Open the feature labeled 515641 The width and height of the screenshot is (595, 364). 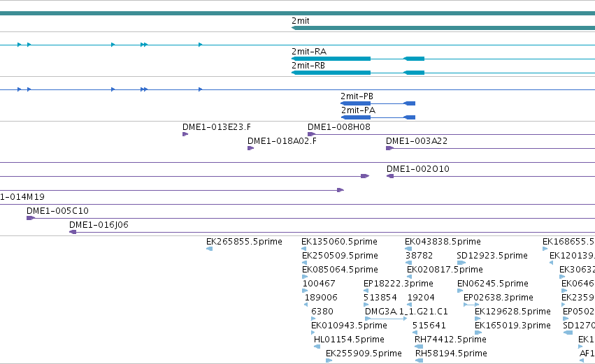point(429,326)
